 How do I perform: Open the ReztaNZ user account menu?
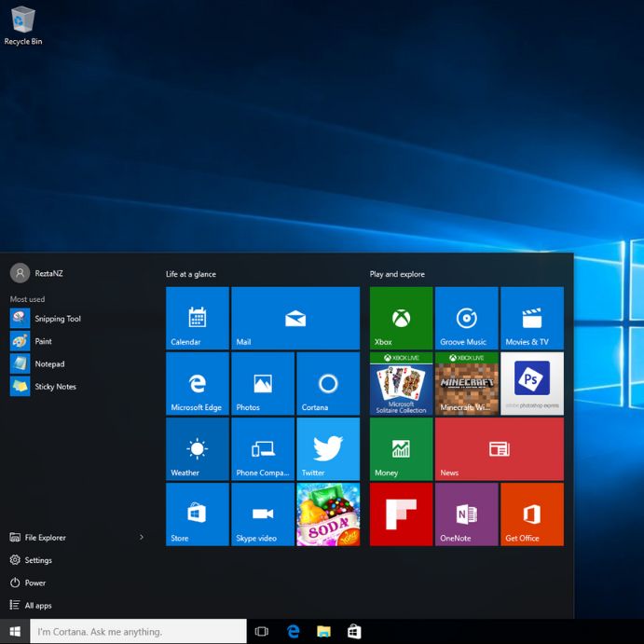[36, 273]
